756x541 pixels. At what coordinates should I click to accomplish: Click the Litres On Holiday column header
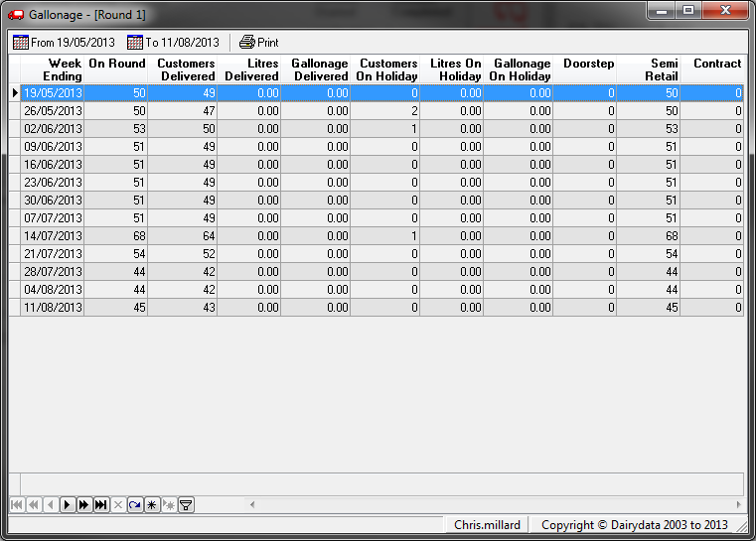[452, 69]
